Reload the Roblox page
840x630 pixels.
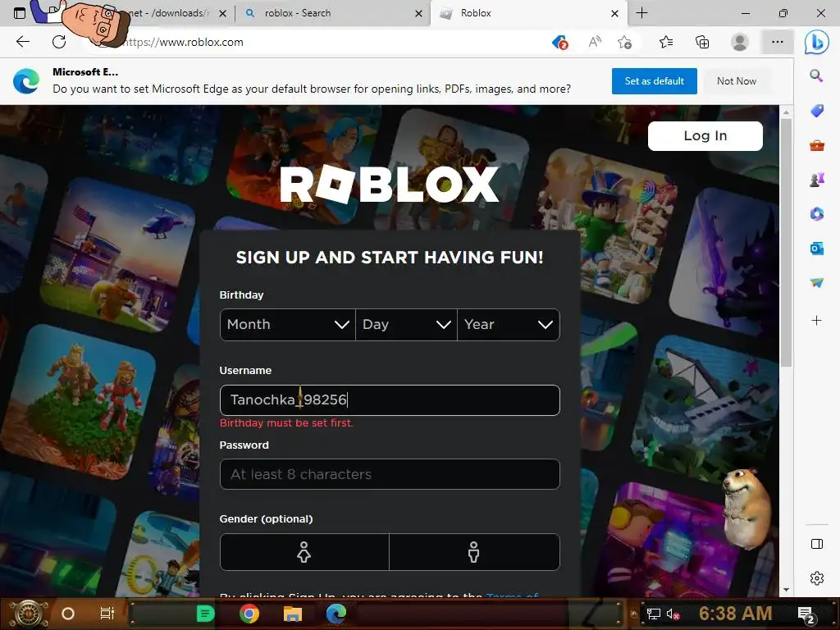tap(59, 42)
